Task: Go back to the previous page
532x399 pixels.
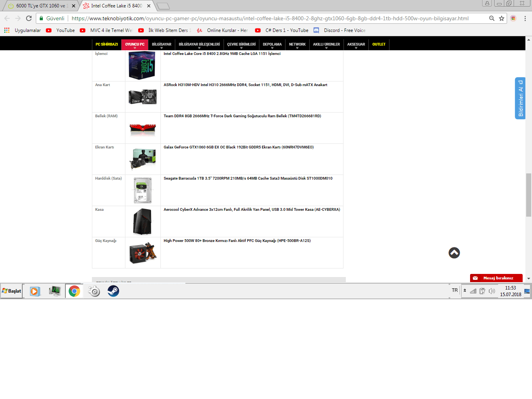Action: point(7,18)
